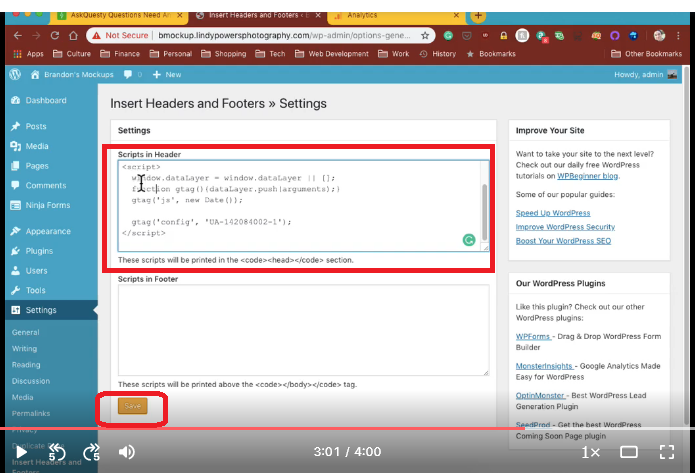Skip the video forward five seconds
The image size is (695, 473).
[91, 452]
